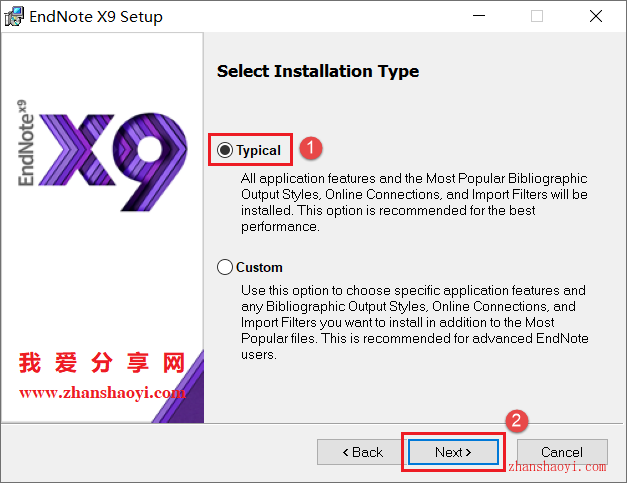Continue the installation with Next
This screenshot has height=483, width=627.
pyautogui.click(x=453, y=452)
